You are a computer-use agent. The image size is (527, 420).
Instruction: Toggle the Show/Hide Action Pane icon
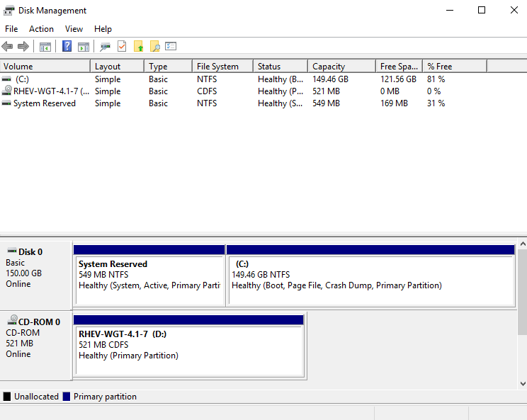(x=84, y=47)
